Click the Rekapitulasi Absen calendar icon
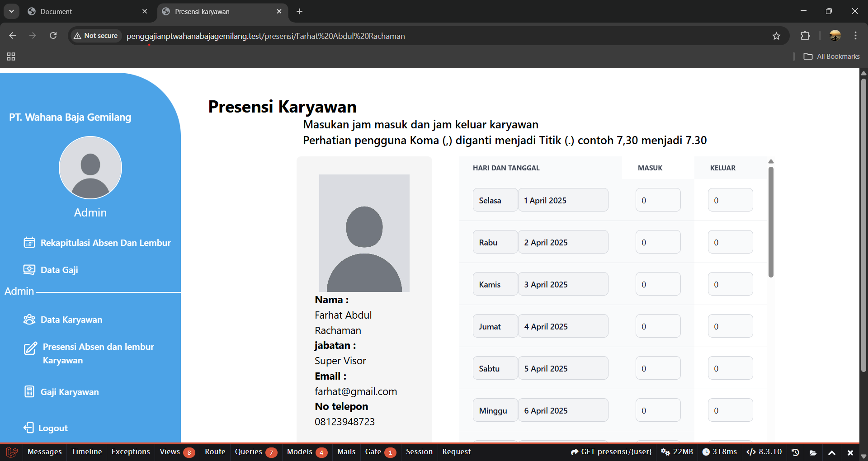 [29, 243]
